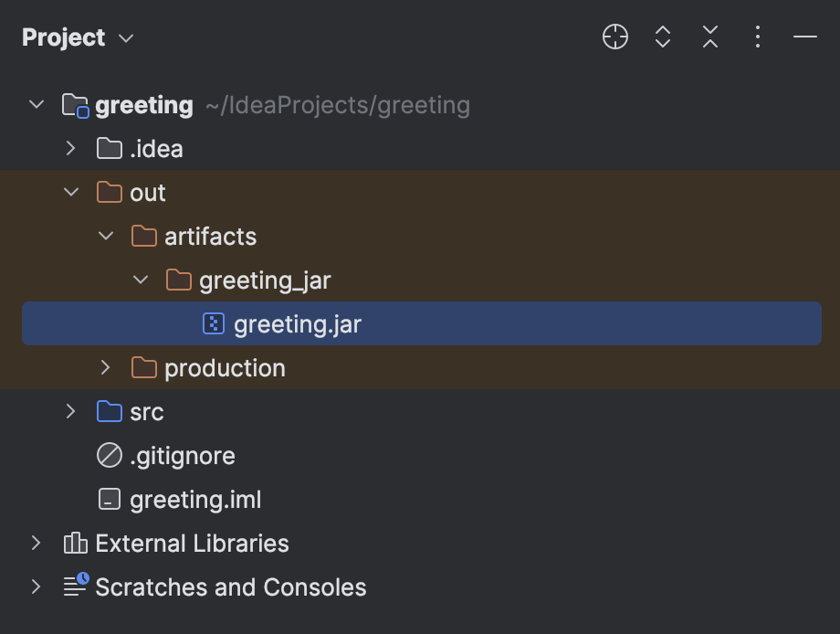Screen dimensions: 840x634
Task: Expand the production folder
Action: [104, 367]
